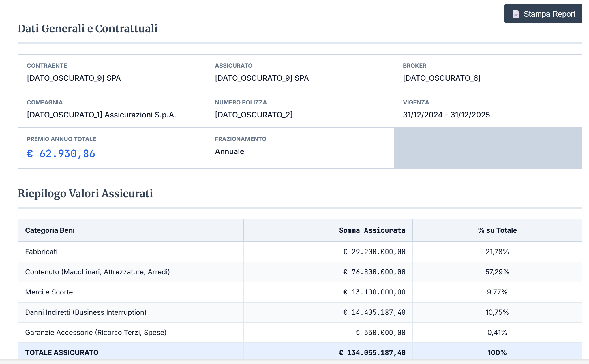
Task: Click the Frazionamento Annuale value
Action: click(x=229, y=151)
